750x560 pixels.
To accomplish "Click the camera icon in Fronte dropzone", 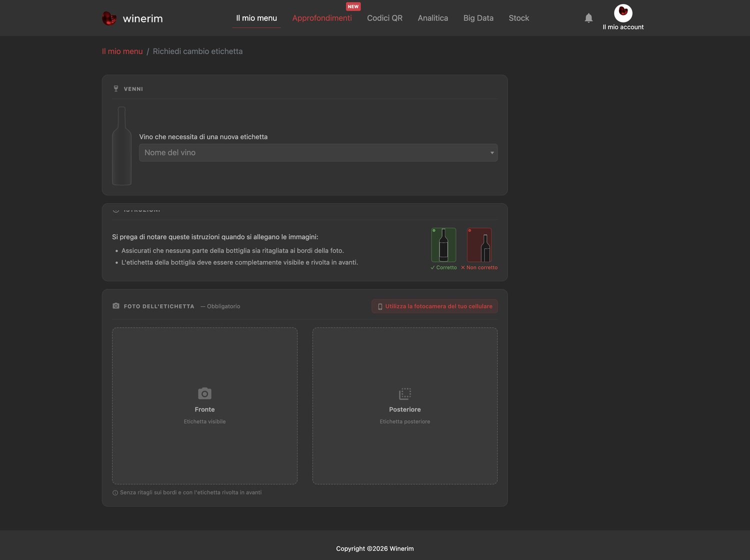I will click(x=204, y=394).
